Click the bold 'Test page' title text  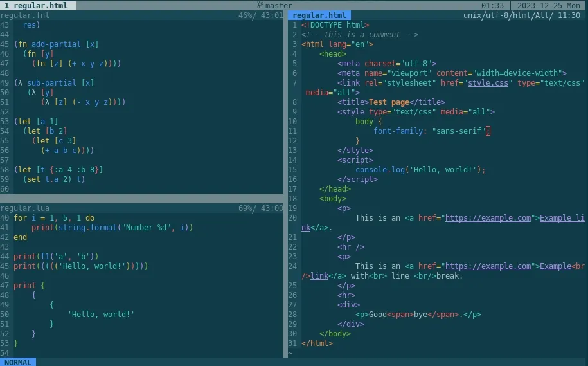[x=389, y=102]
